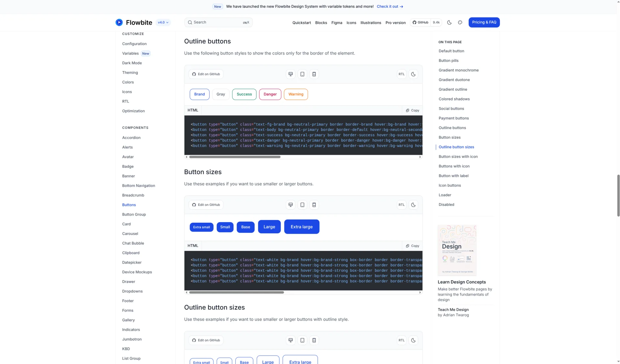Screen dimensions: 620x364
Task: Toggle dark mode in Button sizes example
Action: [x=413, y=205]
